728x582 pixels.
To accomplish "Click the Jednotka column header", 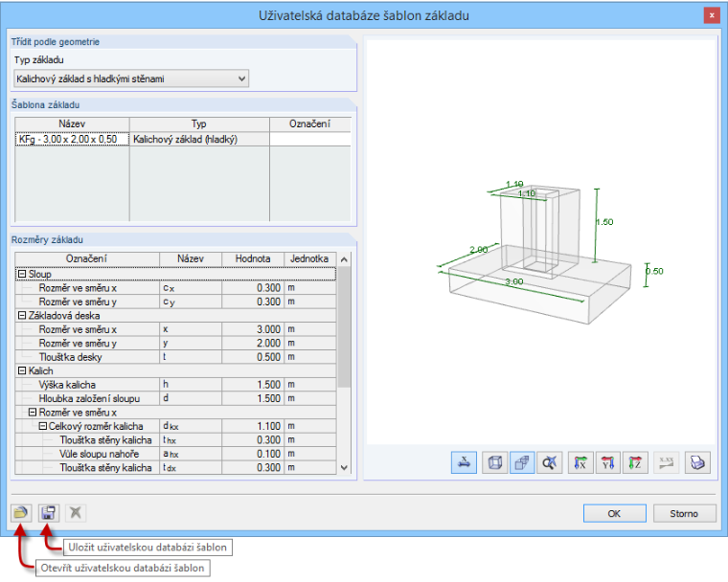I will point(309,259).
